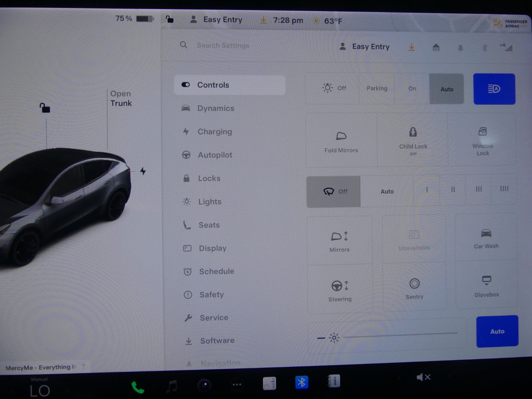
Task: Tap the green phone icon in dock
Action: [137, 387]
